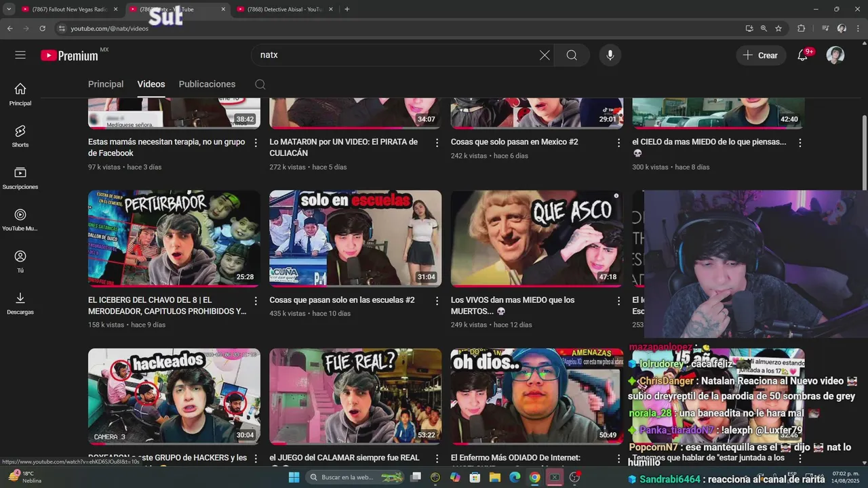
Task: Open Principal in the left sidebar
Action: coord(20,94)
